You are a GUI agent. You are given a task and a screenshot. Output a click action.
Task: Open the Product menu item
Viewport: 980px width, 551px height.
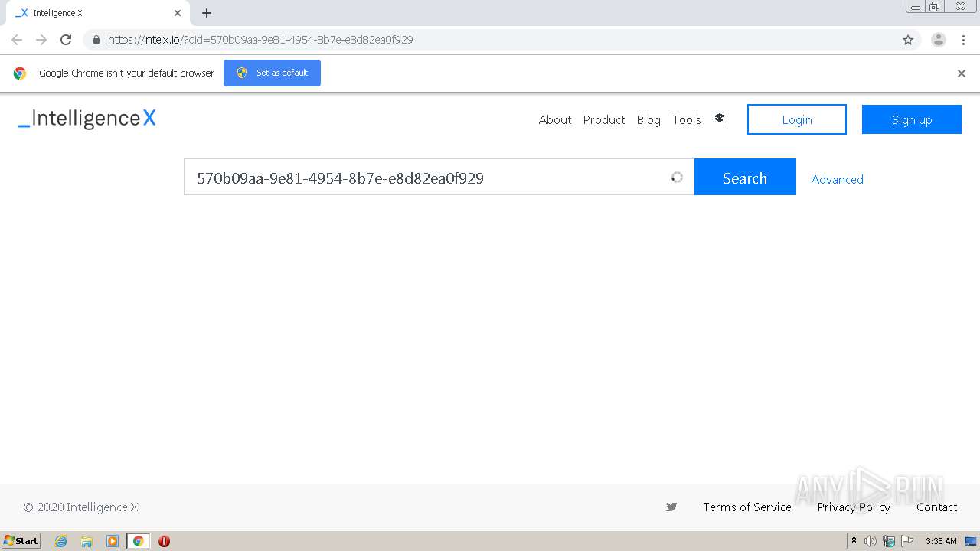pyautogui.click(x=604, y=119)
